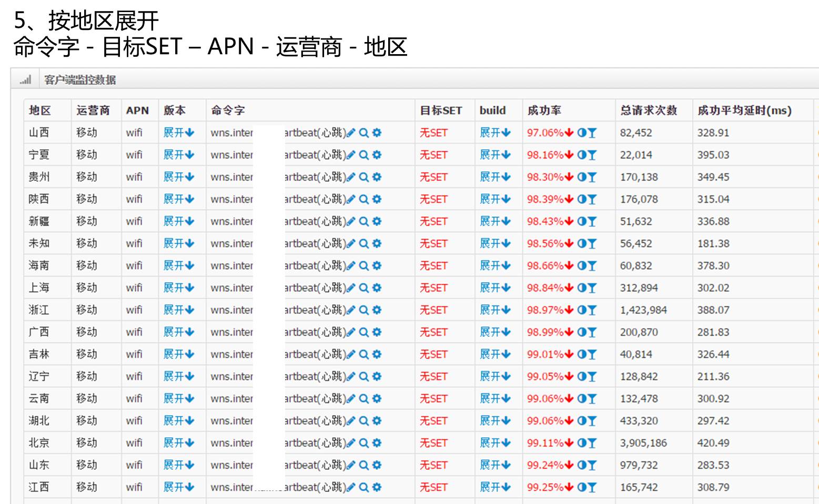Screen dimensions: 819x504
Task: Expand build for the 湖北 row
Action: click(x=495, y=420)
